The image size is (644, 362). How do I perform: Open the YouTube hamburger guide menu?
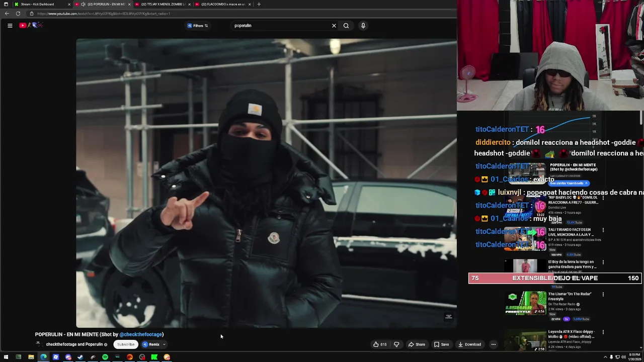[x=10, y=26]
